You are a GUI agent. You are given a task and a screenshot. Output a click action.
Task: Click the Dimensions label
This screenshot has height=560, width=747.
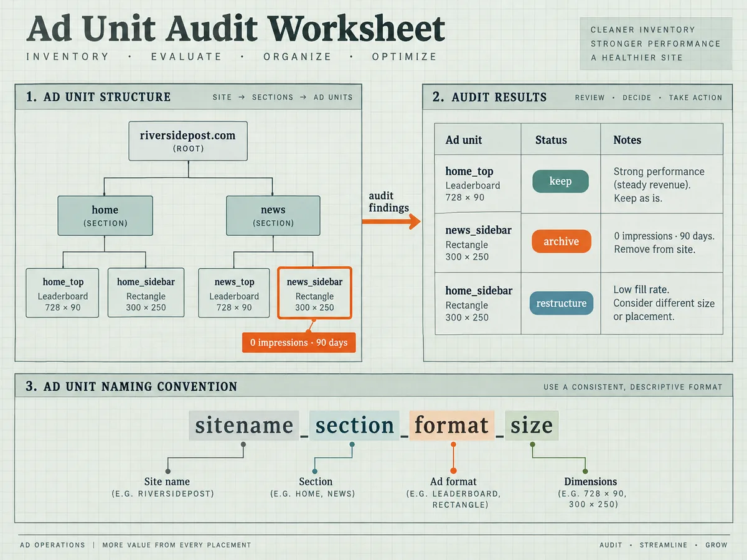point(590,482)
